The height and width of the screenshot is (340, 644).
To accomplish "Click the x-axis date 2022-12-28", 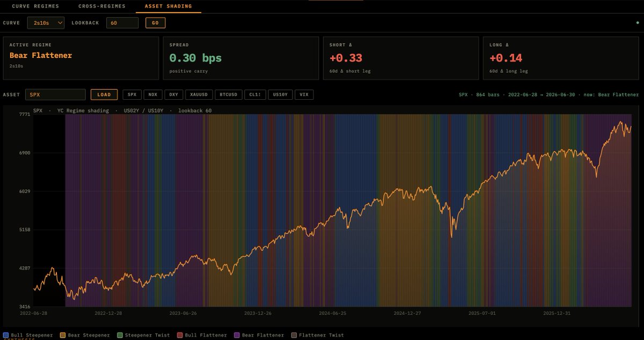I will pos(108,313).
